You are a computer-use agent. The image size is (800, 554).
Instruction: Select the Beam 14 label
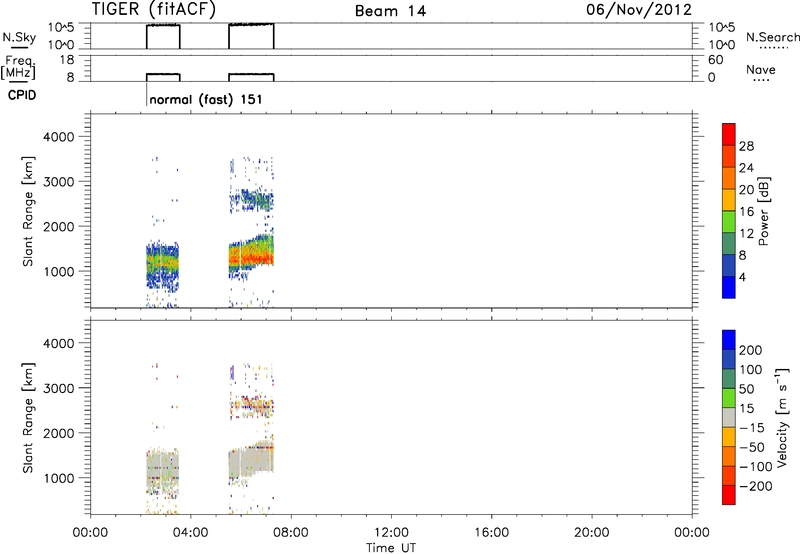click(x=390, y=11)
